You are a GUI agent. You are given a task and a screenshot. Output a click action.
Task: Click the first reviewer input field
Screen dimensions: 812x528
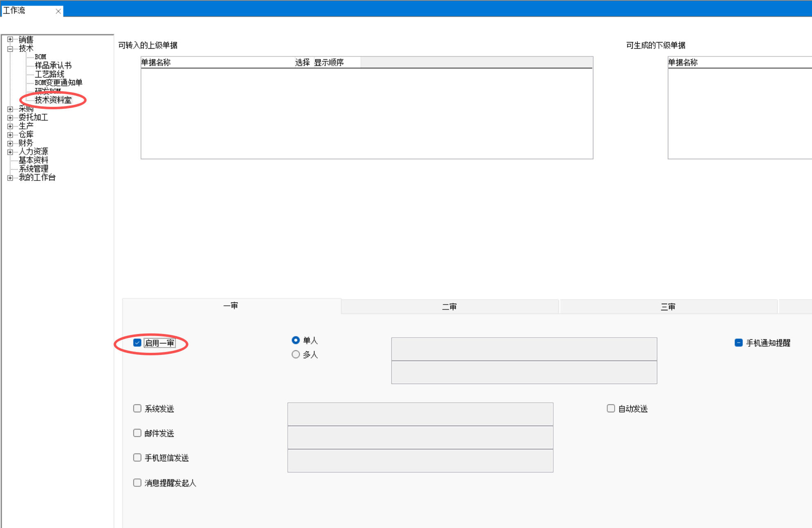[524, 349]
